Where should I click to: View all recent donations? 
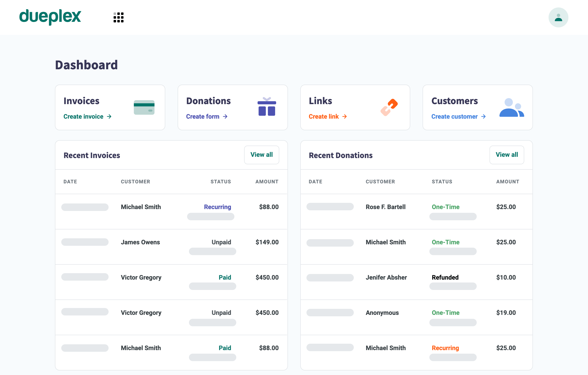(506, 155)
